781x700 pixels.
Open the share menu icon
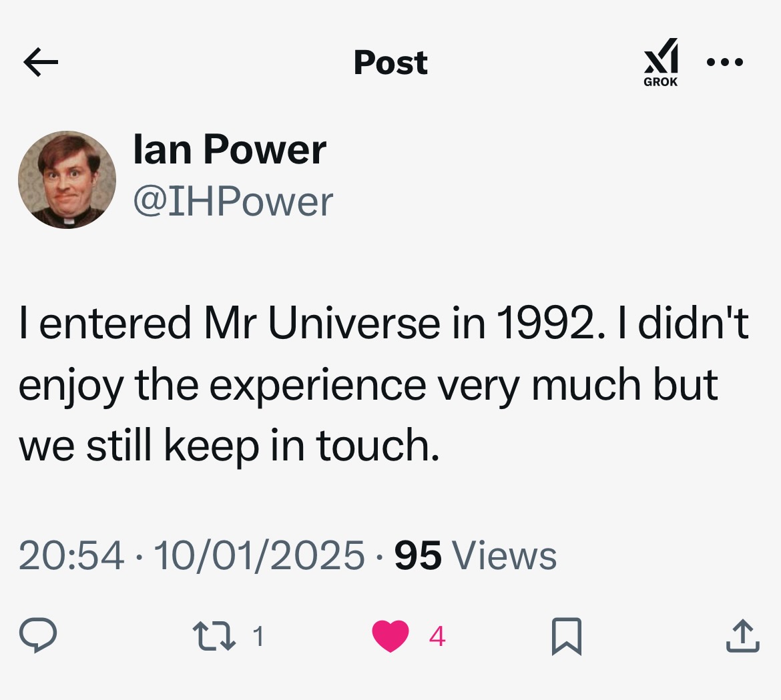[x=742, y=636]
